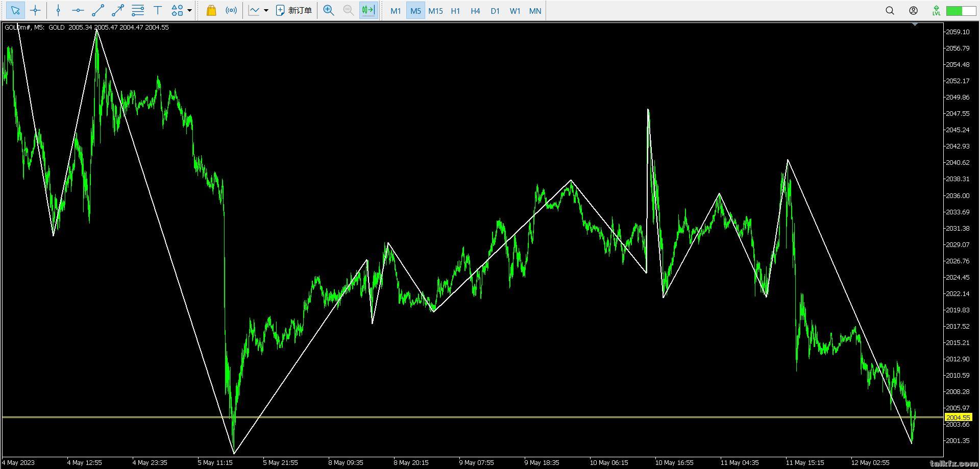Open the search magnifier icon
This screenshot has width=980, height=469.
890,10
